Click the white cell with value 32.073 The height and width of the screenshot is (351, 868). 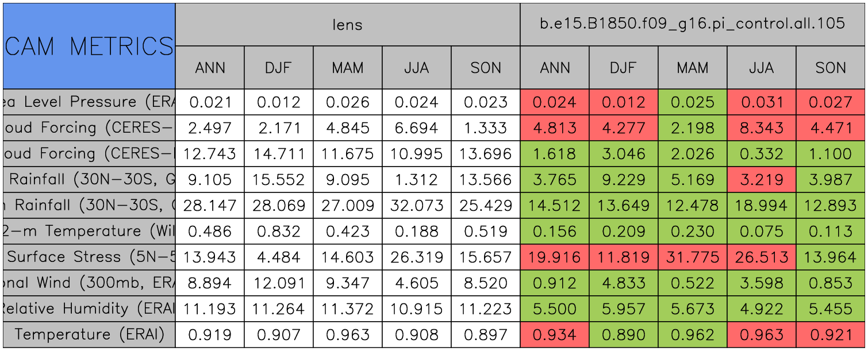click(x=416, y=205)
